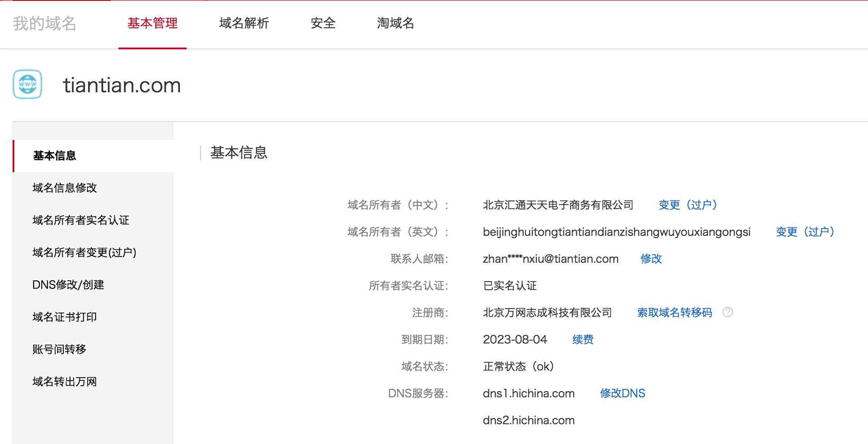Click dns2.hichina.com server entry
The image size is (868, 444).
529,420
